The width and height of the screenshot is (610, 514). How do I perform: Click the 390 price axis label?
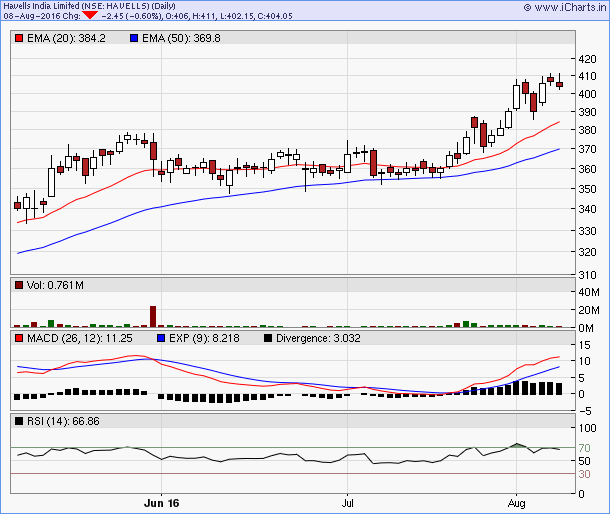click(x=587, y=112)
